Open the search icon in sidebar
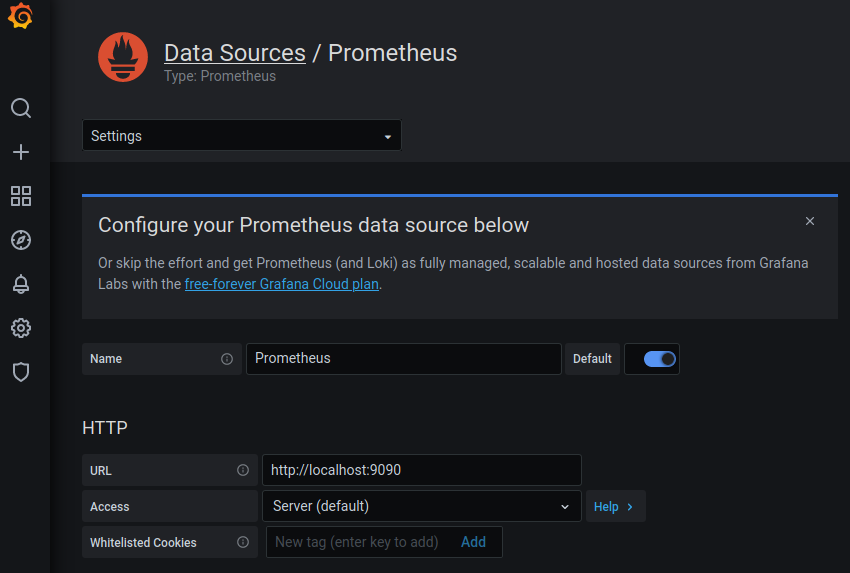The width and height of the screenshot is (850, 573). pyautogui.click(x=21, y=108)
